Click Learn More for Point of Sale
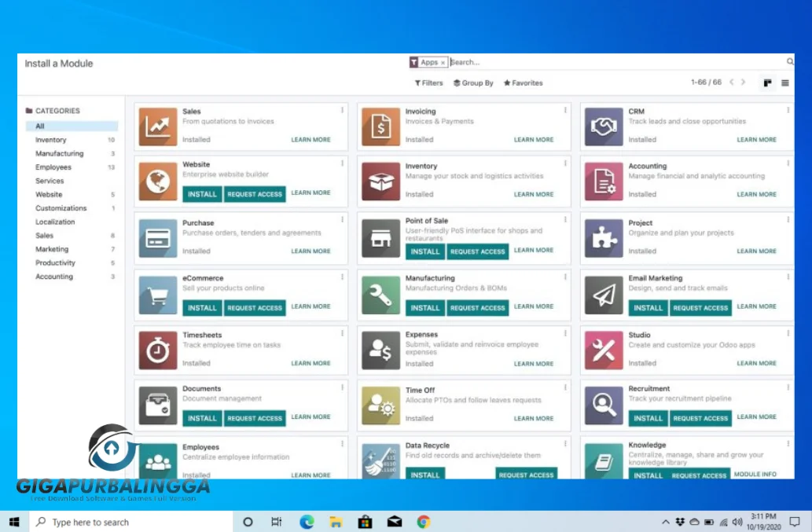Viewport: 812px width, 532px height. pyautogui.click(x=534, y=250)
